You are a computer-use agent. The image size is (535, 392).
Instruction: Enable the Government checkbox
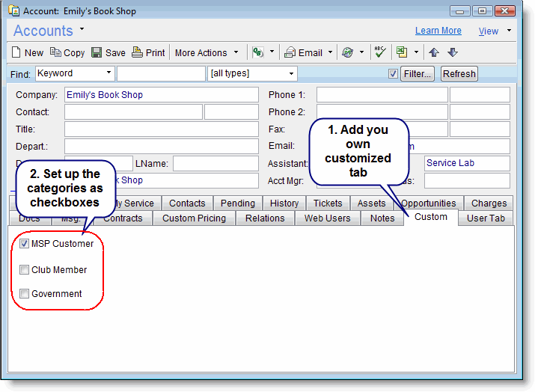tap(25, 294)
